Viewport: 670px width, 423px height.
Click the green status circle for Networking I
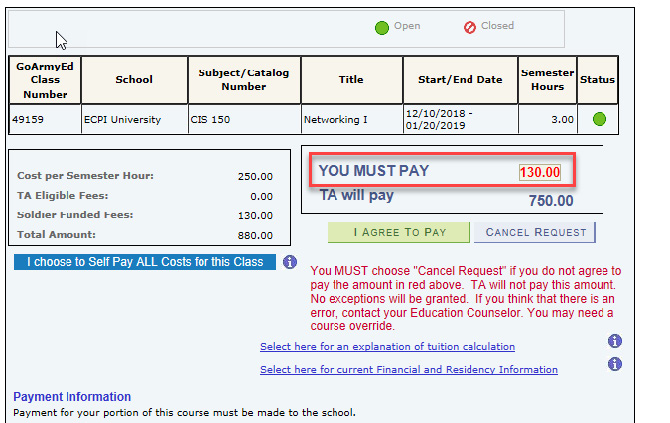[599, 119]
